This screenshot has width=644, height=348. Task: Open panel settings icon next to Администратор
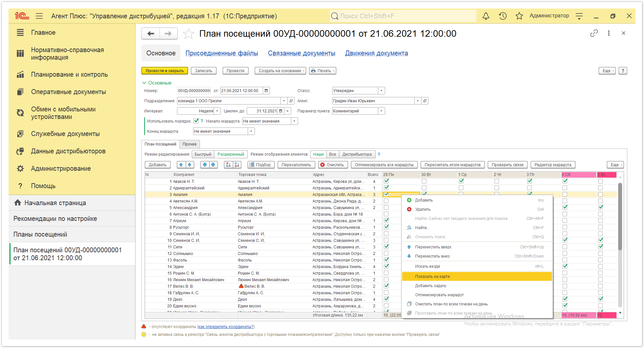tap(579, 16)
